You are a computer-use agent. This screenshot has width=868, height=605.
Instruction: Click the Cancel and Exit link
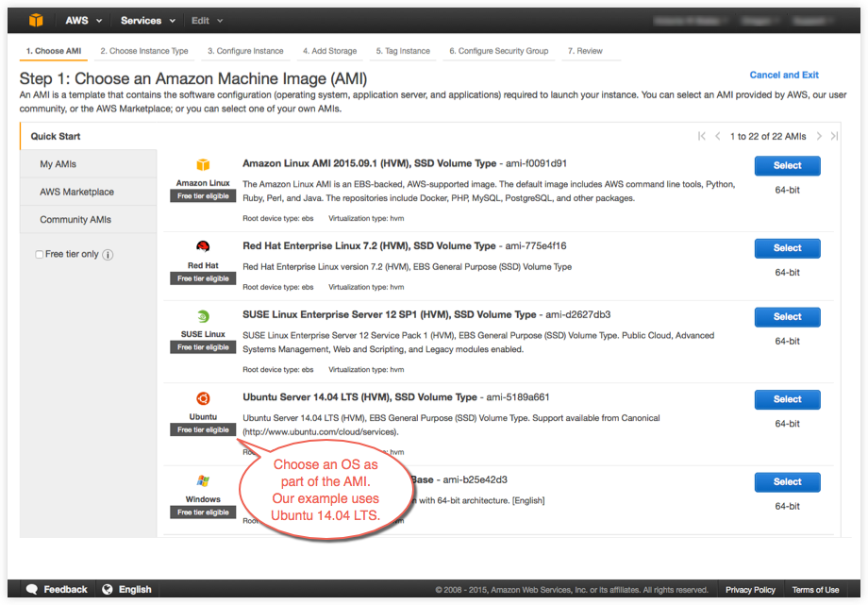[784, 75]
